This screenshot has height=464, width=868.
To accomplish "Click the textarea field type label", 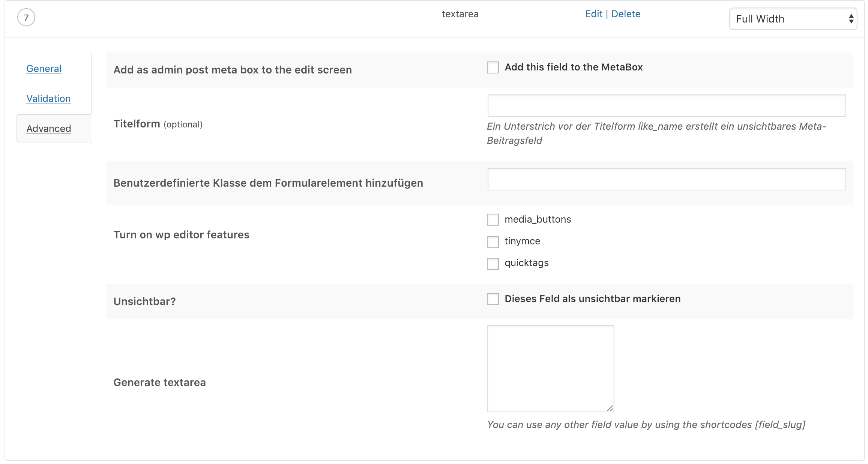I will pos(461,14).
